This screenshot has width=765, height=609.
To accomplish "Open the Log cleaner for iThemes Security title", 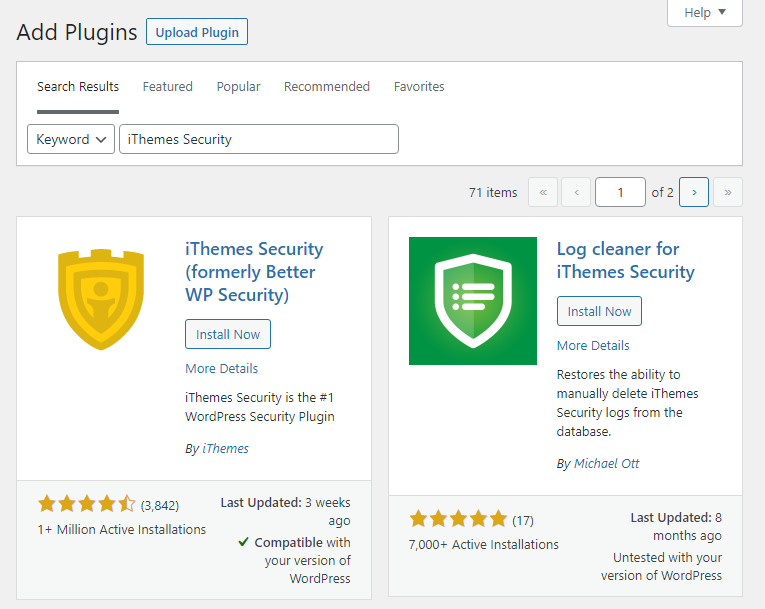I will pos(625,260).
